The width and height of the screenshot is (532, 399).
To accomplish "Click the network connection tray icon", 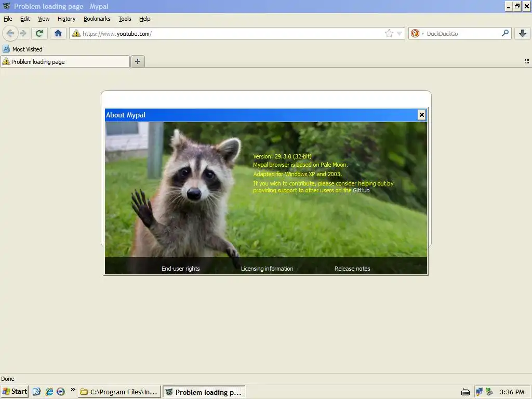I will click(479, 392).
